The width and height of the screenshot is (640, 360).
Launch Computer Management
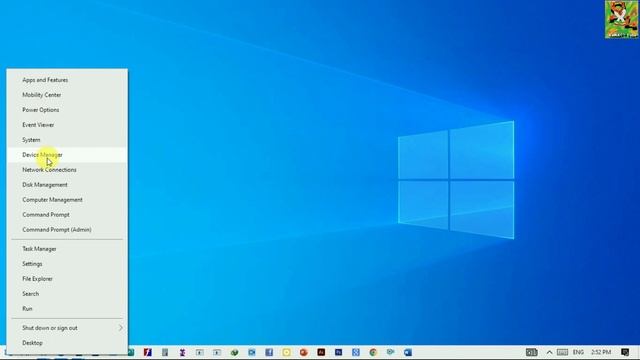pyautogui.click(x=67, y=200)
